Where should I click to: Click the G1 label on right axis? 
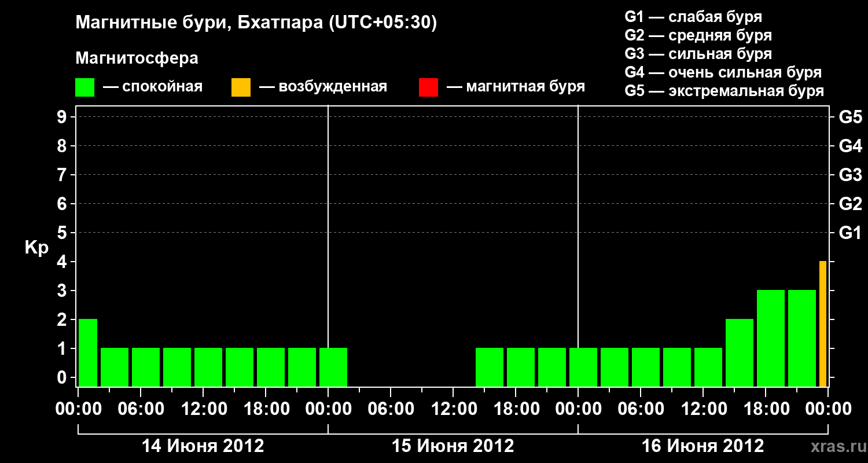point(850,233)
